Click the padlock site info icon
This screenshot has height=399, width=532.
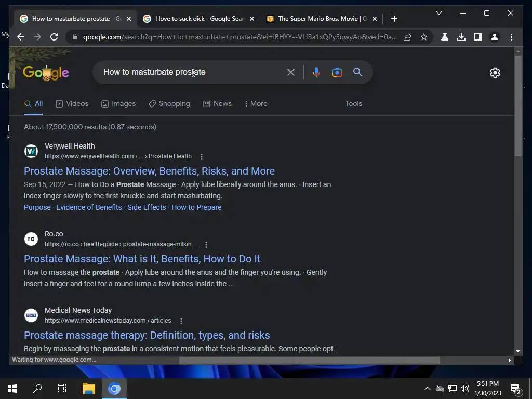pos(75,37)
